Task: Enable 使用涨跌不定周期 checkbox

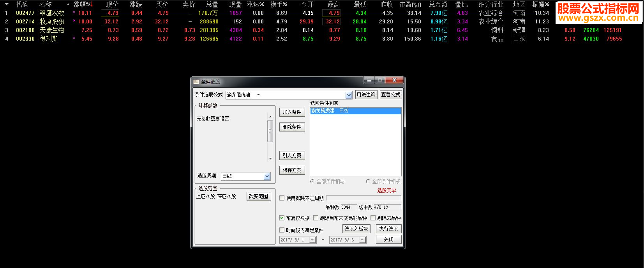Action: (282, 198)
